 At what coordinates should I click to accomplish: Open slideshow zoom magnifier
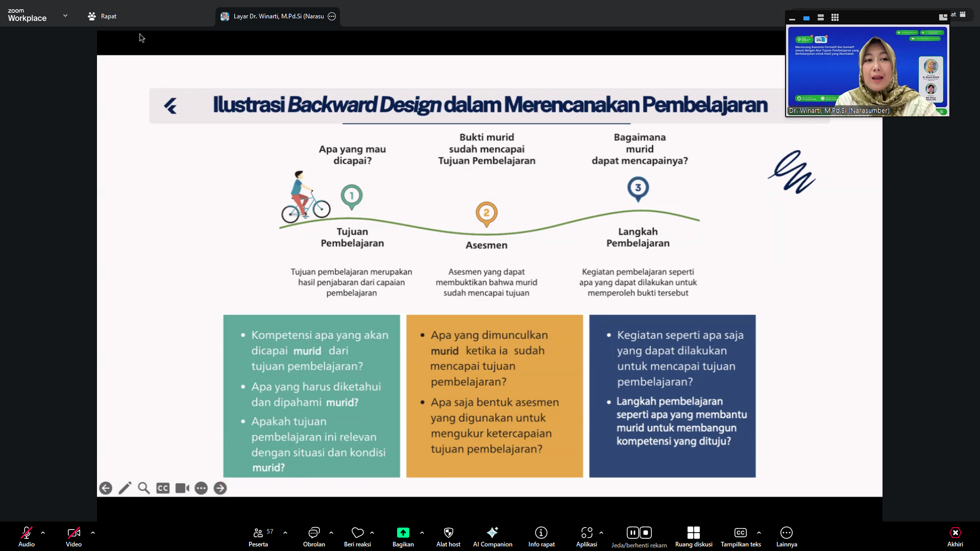144,488
